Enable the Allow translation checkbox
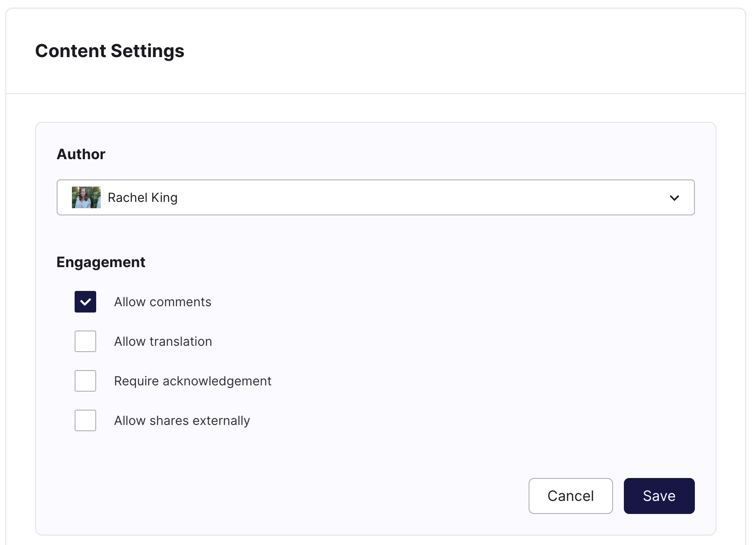Viewport: 756px width, 545px height. click(x=85, y=341)
